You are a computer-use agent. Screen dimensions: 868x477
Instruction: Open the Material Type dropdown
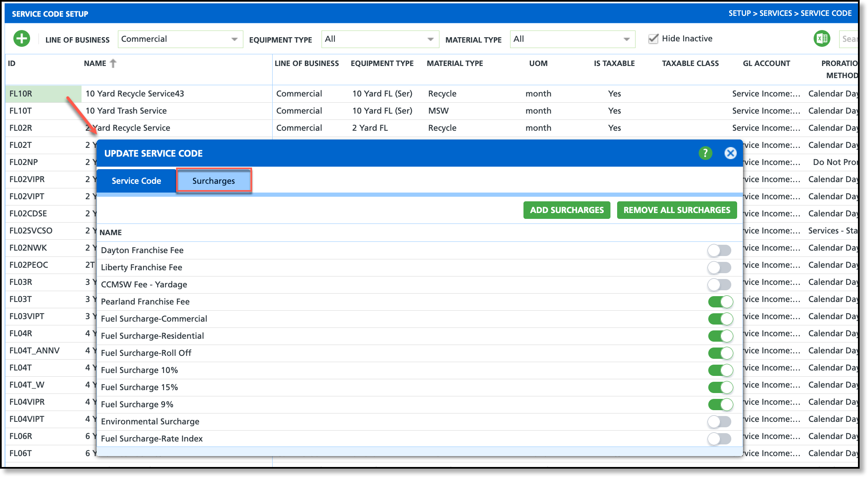(572, 39)
